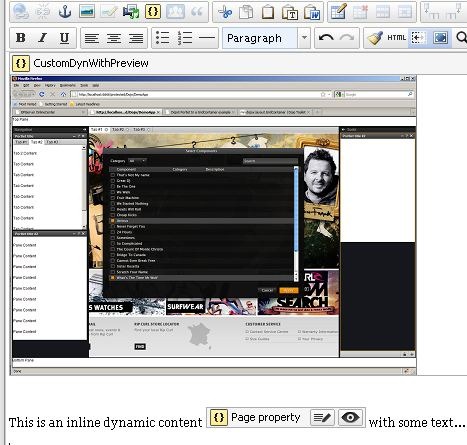The height and width of the screenshot is (445, 467).
Task: Align text center
Action: pyautogui.click(x=114, y=38)
